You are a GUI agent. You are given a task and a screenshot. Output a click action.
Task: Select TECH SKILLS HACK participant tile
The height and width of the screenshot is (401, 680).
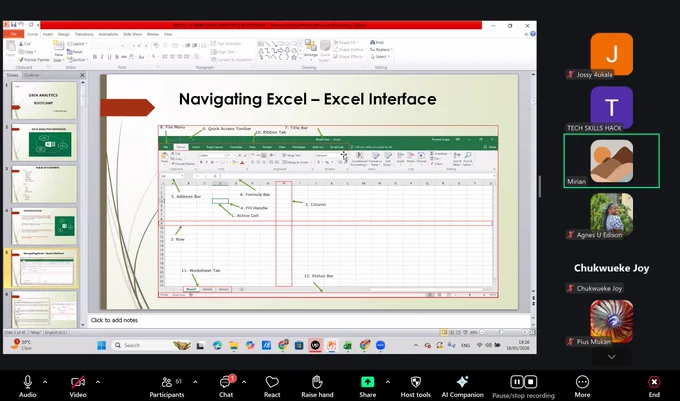pos(611,108)
